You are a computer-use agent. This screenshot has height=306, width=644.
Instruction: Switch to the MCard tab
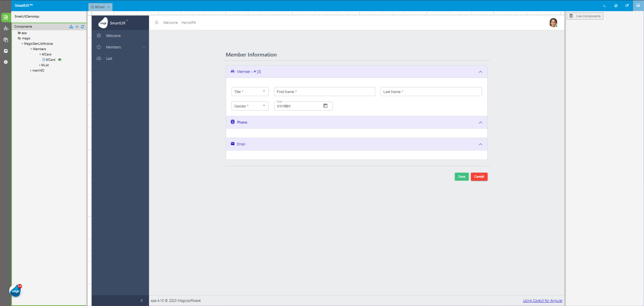click(99, 7)
